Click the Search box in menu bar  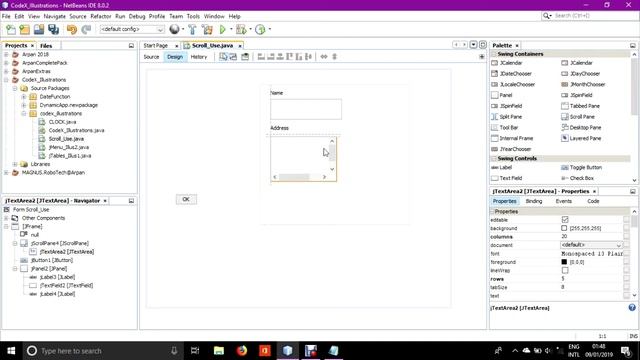[594, 16]
